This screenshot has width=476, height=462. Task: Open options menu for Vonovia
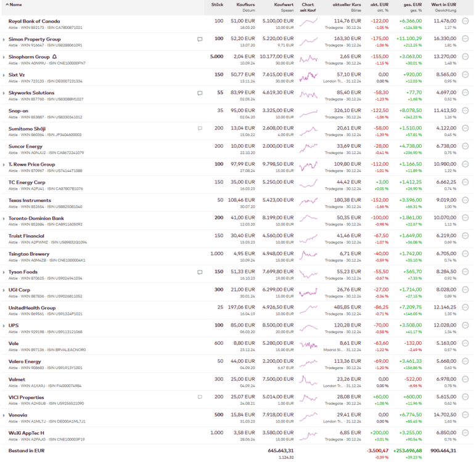coord(465,415)
